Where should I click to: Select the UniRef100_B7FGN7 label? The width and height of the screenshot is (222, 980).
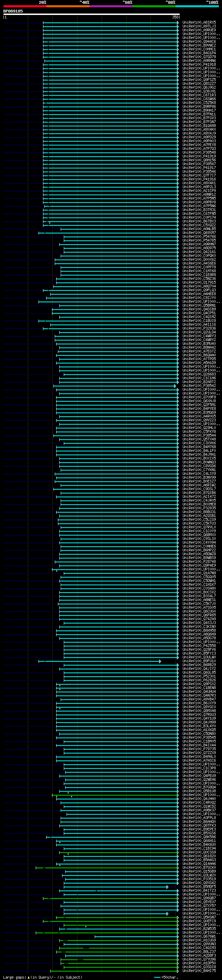point(199,122)
